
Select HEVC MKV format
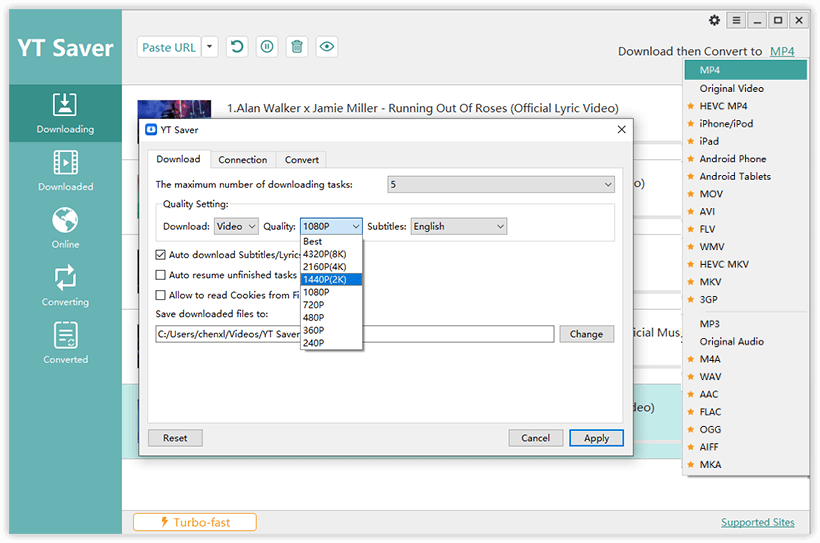pyautogui.click(x=746, y=264)
